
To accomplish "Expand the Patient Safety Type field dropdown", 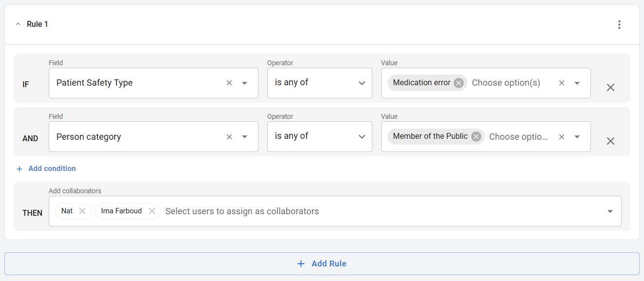I will click(x=245, y=83).
